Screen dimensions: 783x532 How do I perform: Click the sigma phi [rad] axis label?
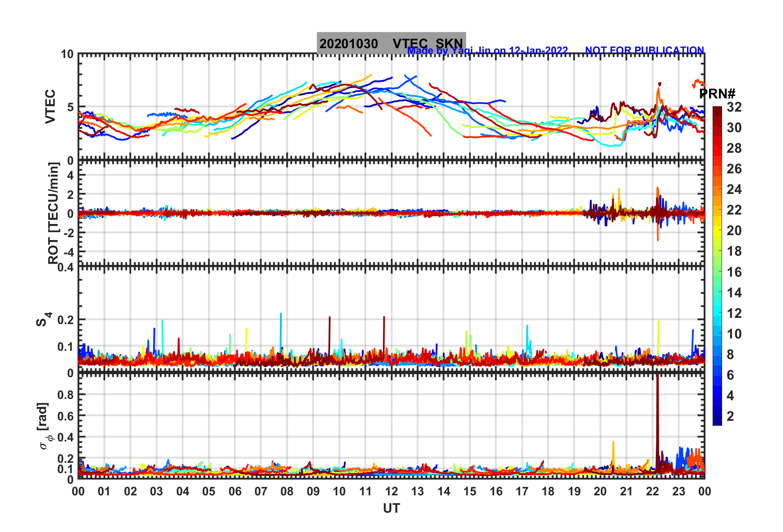(x=44, y=426)
